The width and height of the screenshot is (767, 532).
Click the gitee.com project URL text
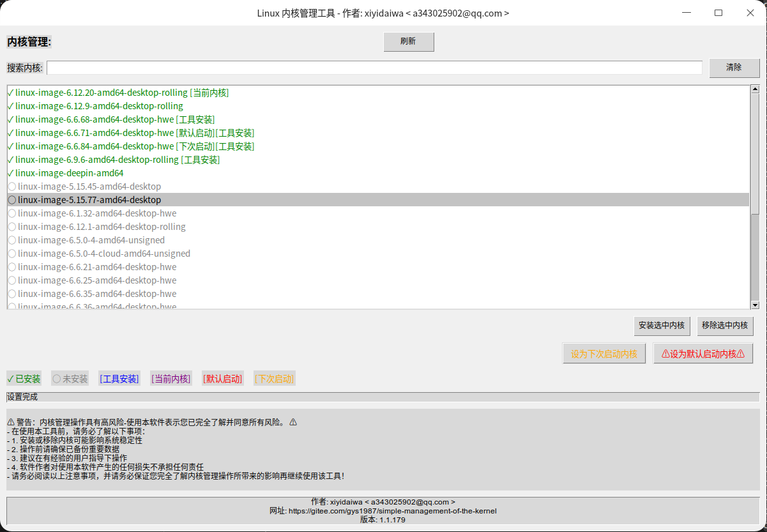tap(393, 511)
